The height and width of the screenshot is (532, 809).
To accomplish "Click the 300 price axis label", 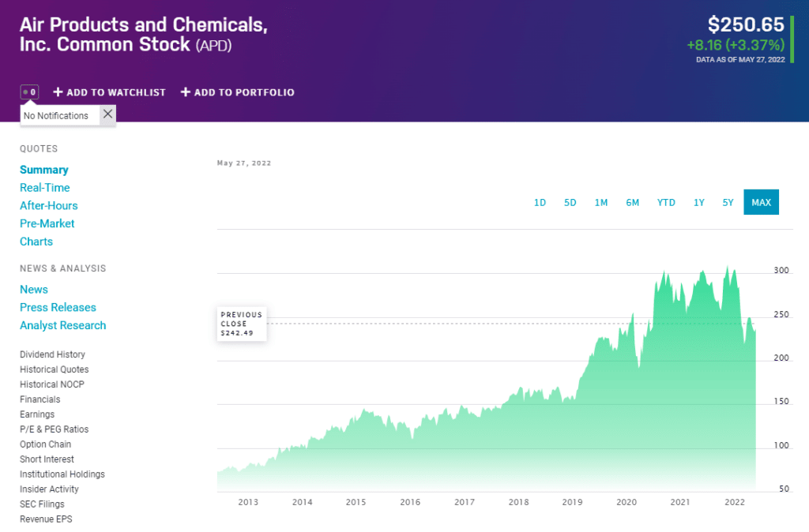I will click(x=781, y=271).
